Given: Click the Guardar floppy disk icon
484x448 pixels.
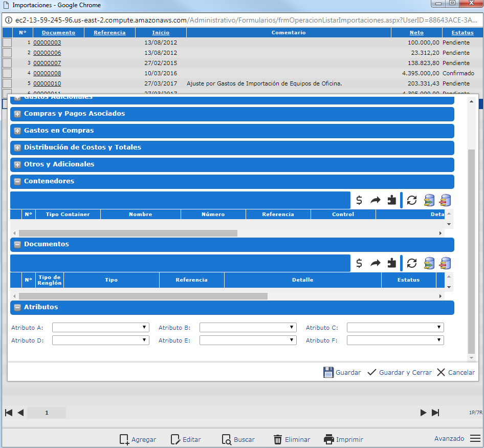Looking at the screenshot, I should (328, 372).
